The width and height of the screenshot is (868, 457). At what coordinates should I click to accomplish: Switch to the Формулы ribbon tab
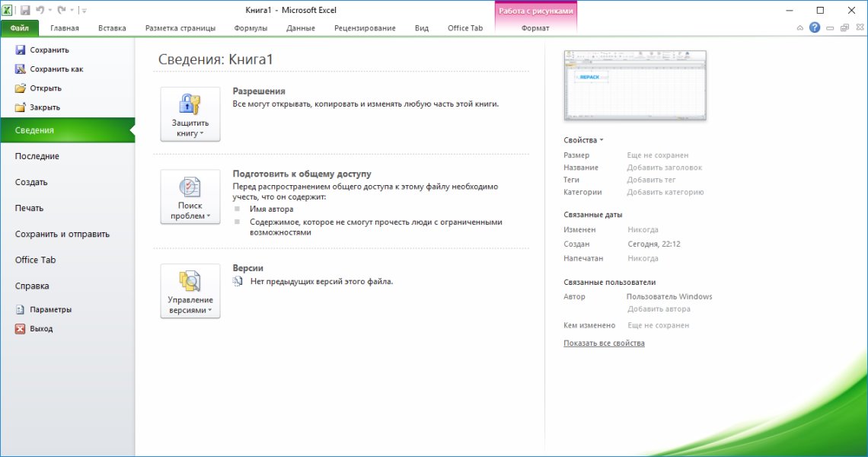coord(251,28)
